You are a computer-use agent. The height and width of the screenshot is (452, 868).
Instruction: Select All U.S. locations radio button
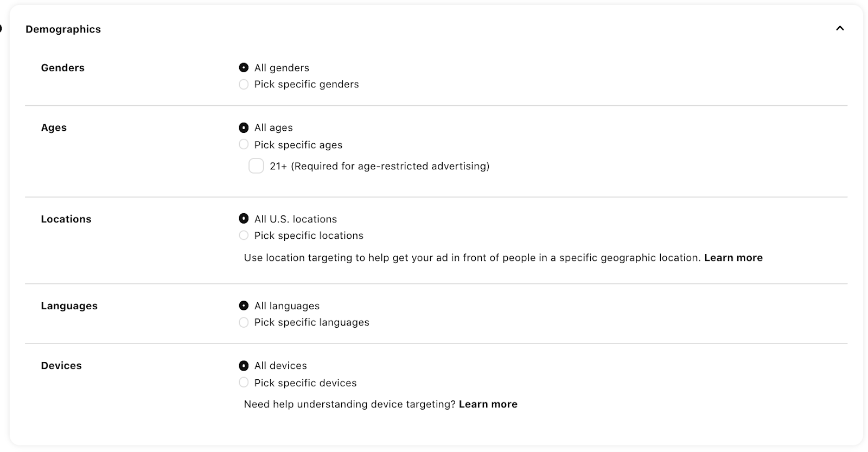[244, 219]
